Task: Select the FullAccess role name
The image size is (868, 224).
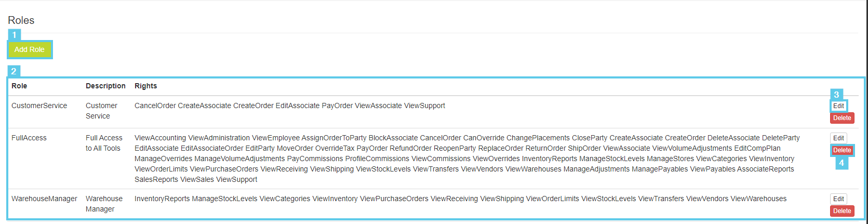Action: pyautogui.click(x=29, y=138)
